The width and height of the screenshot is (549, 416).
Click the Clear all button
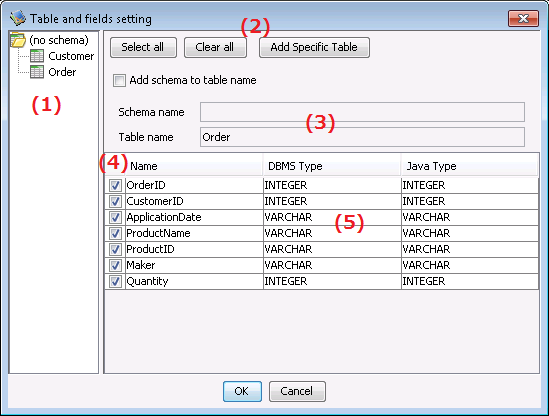pyautogui.click(x=215, y=47)
